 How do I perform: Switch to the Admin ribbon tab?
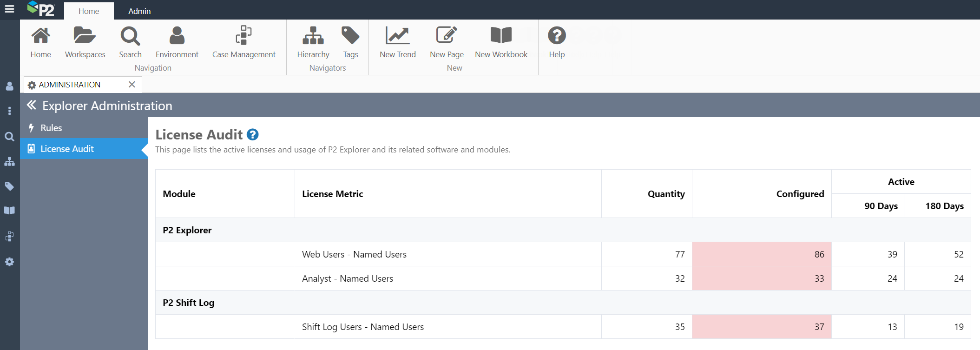pos(139,11)
